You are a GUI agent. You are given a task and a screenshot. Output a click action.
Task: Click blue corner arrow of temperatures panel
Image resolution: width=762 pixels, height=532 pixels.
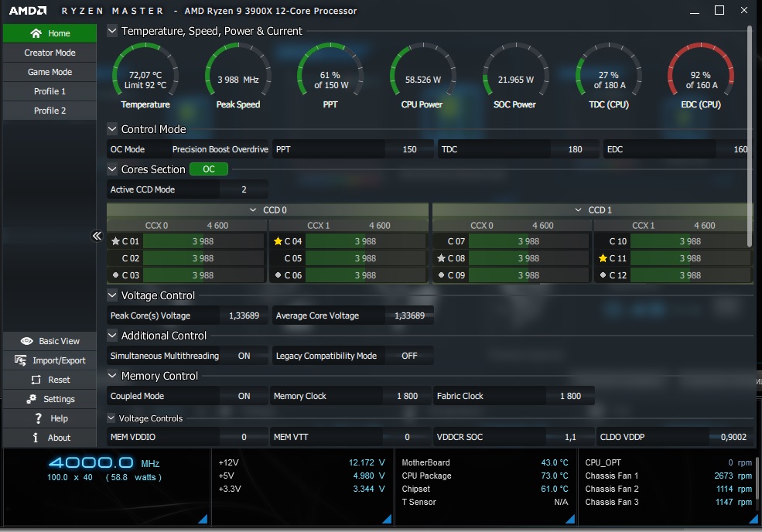pos(570,520)
